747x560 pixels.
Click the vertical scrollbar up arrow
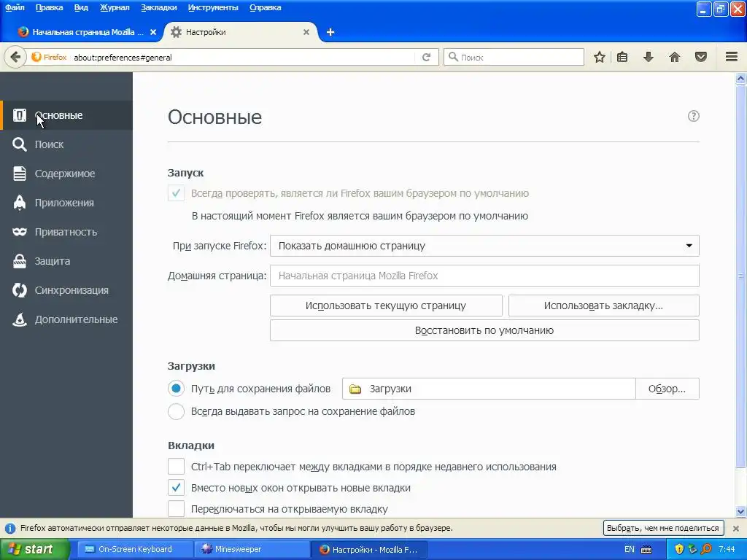tap(741, 78)
